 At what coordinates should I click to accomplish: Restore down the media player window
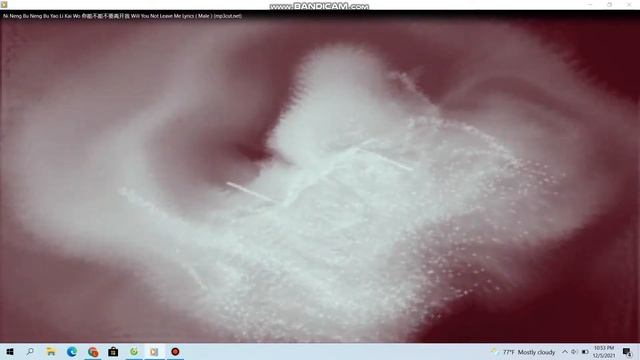coord(609,4)
